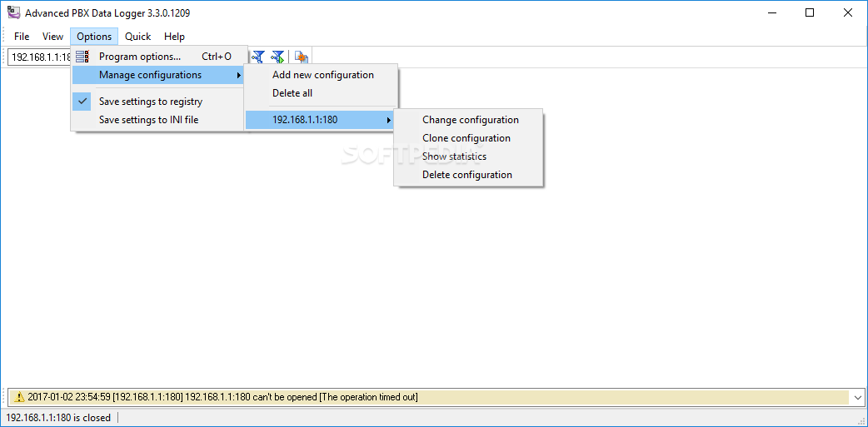
Task: Close the Options menu in menu bar
Action: click(94, 37)
